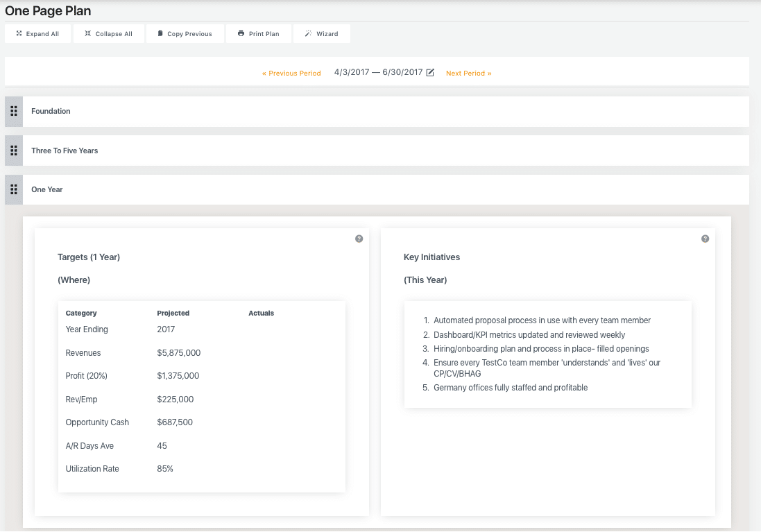Collapse the One Year section
This screenshot has height=532, width=761.
click(386, 189)
